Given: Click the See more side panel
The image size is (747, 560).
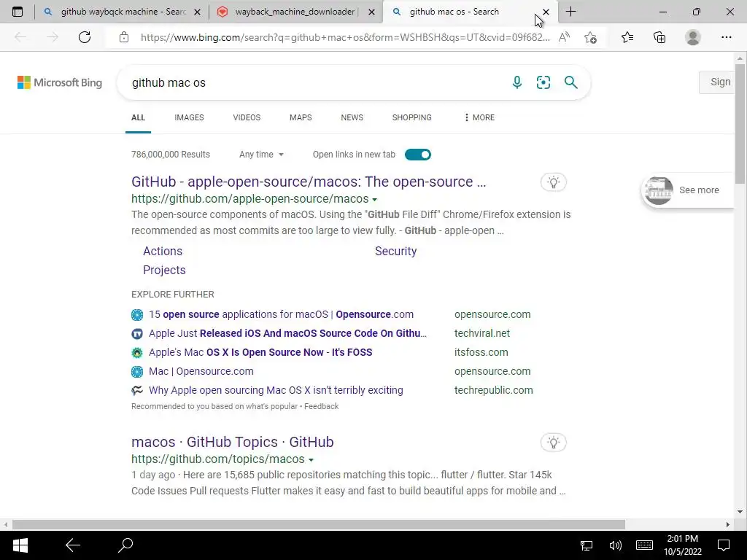Looking at the screenshot, I should (688, 190).
